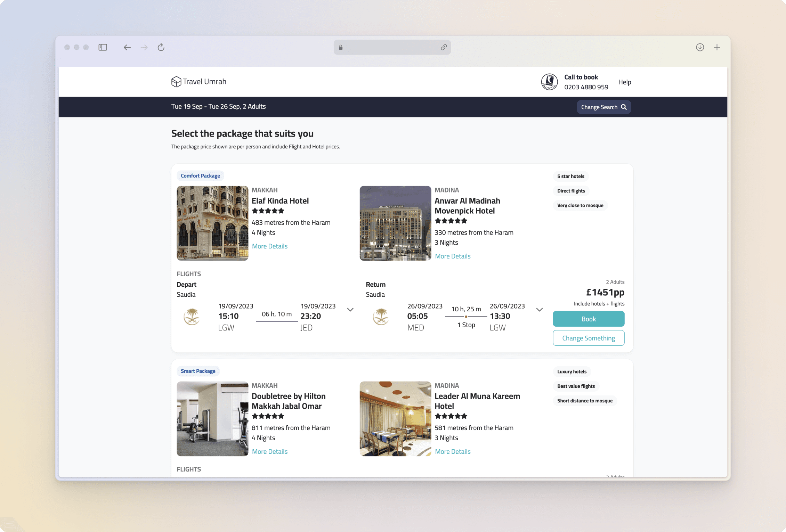
Task: Open the Anwar Al Madinah Movenpick photo
Action: [x=395, y=223]
